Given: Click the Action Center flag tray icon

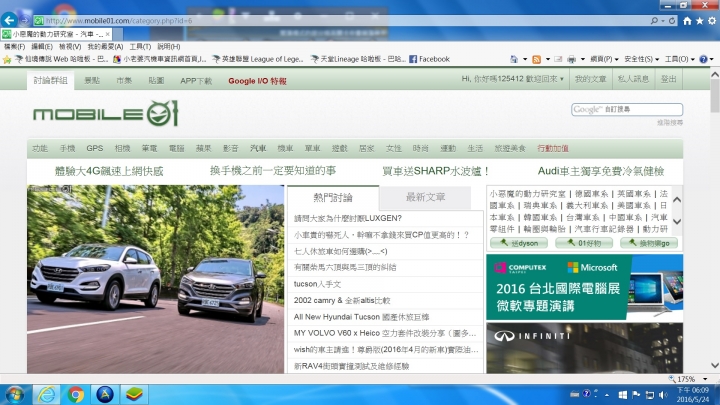Looking at the screenshot, I should [x=636, y=394].
